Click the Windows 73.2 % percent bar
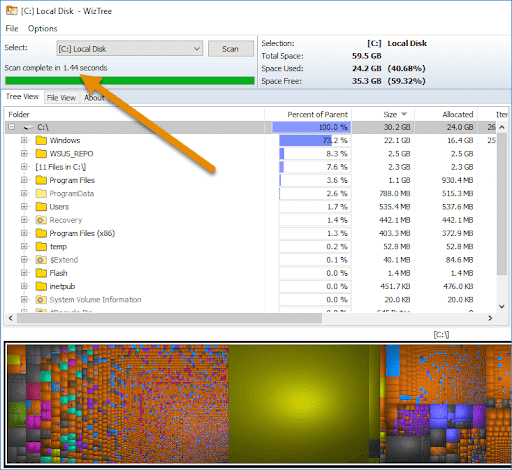Image resolution: width=512 pixels, height=470 pixels. point(315,140)
